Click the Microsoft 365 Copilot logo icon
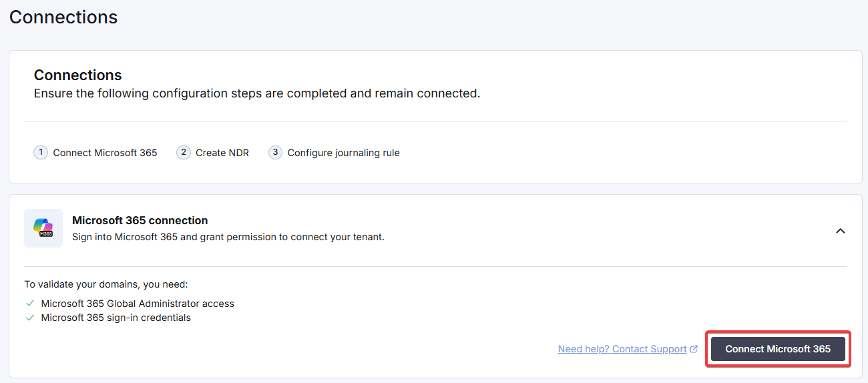The height and width of the screenshot is (383, 868). click(x=43, y=228)
